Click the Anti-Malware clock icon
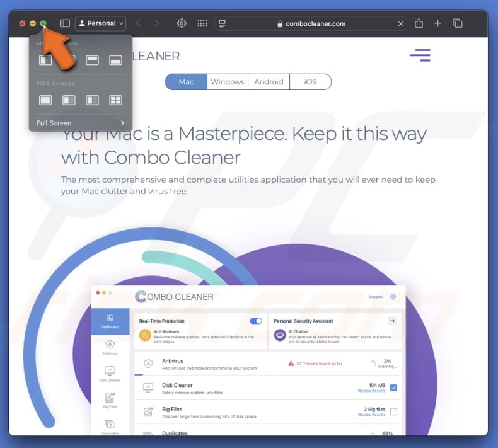Viewport: 498px width, 448px height. tap(145, 335)
